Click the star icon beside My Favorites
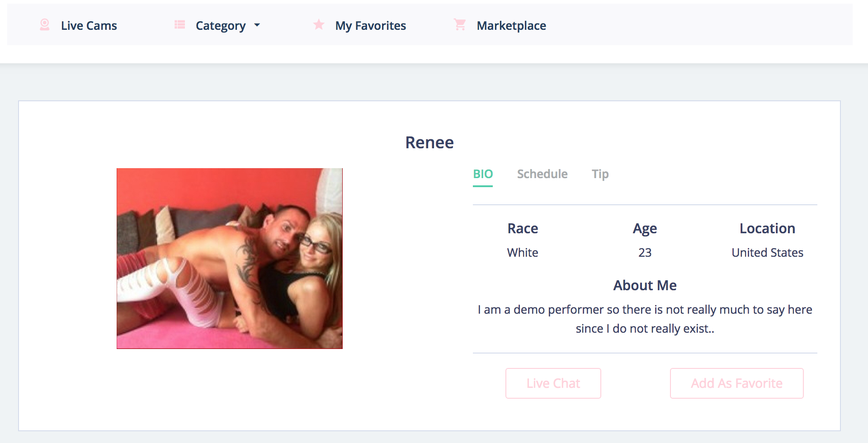This screenshot has height=443, width=868. (x=319, y=24)
